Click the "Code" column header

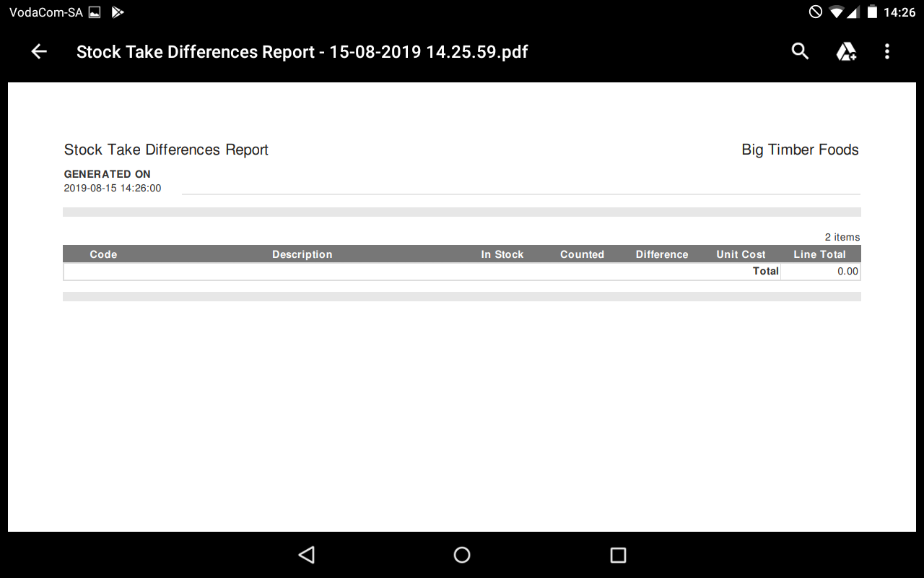(103, 254)
